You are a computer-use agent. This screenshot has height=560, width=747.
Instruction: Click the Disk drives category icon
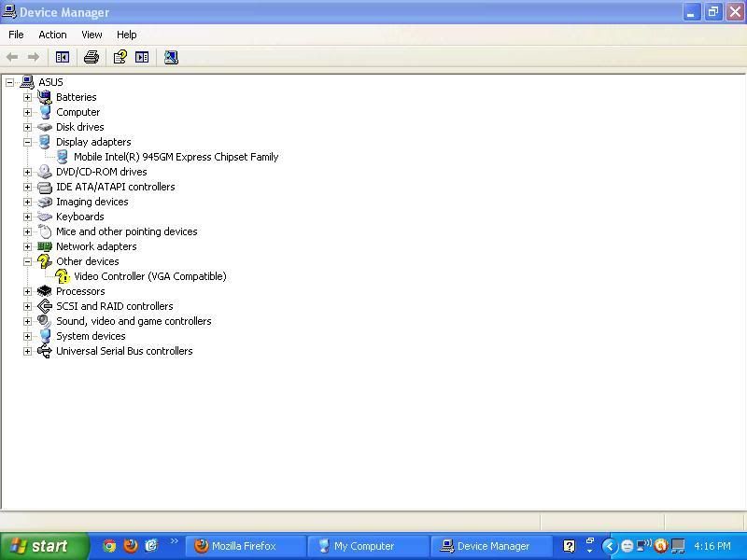click(44, 127)
